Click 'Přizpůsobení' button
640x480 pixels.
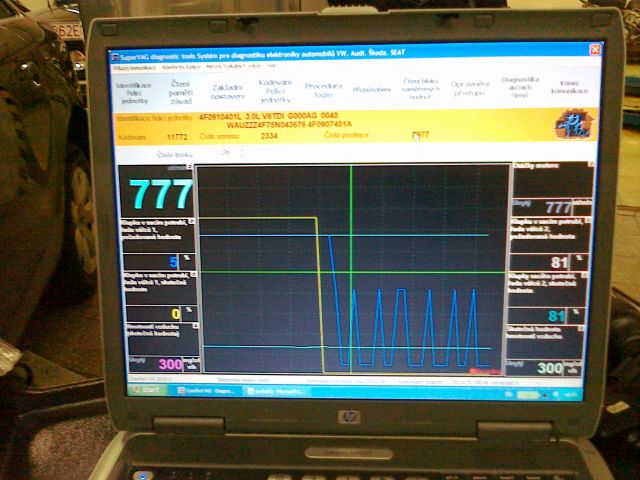tap(371, 90)
